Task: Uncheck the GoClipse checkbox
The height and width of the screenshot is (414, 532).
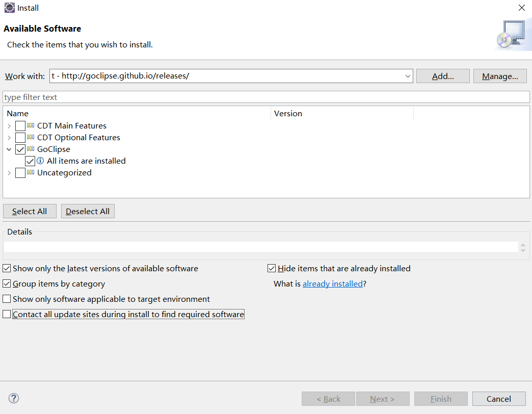Action: coord(20,149)
